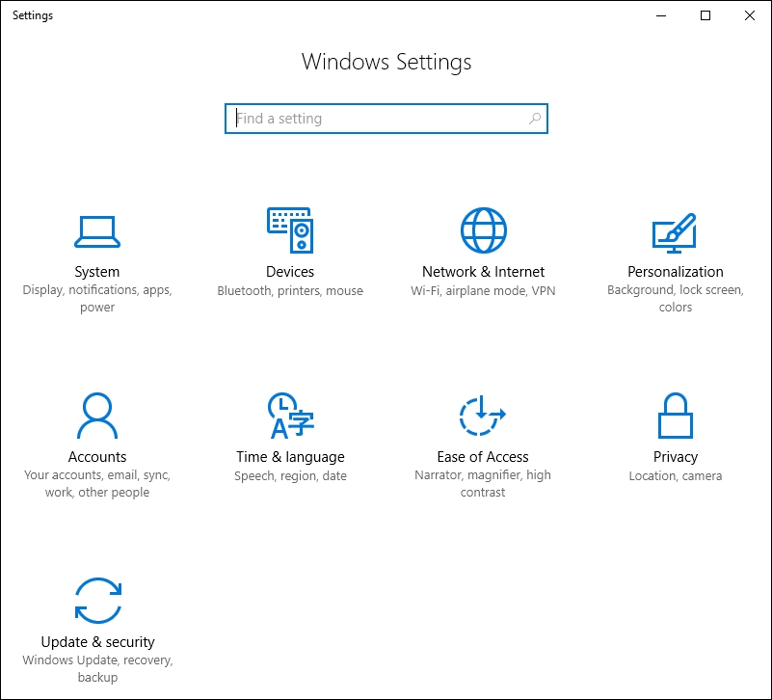The height and width of the screenshot is (700, 772).
Task: Close the Settings window
Action: point(750,15)
